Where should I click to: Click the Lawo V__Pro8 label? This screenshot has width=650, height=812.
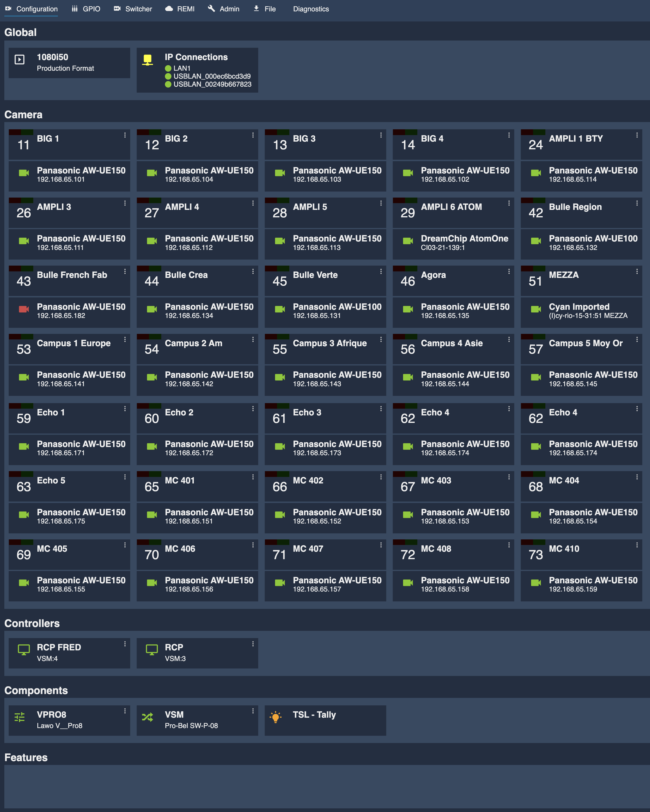(60, 726)
